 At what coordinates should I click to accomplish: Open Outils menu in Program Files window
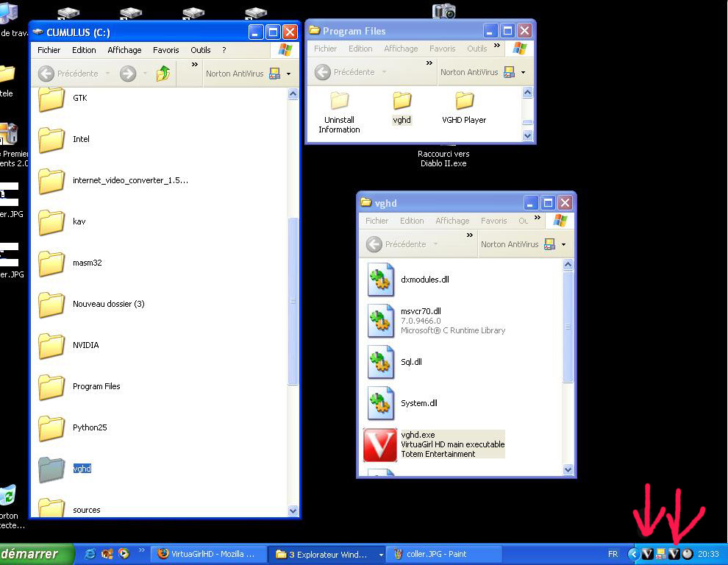click(x=477, y=49)
